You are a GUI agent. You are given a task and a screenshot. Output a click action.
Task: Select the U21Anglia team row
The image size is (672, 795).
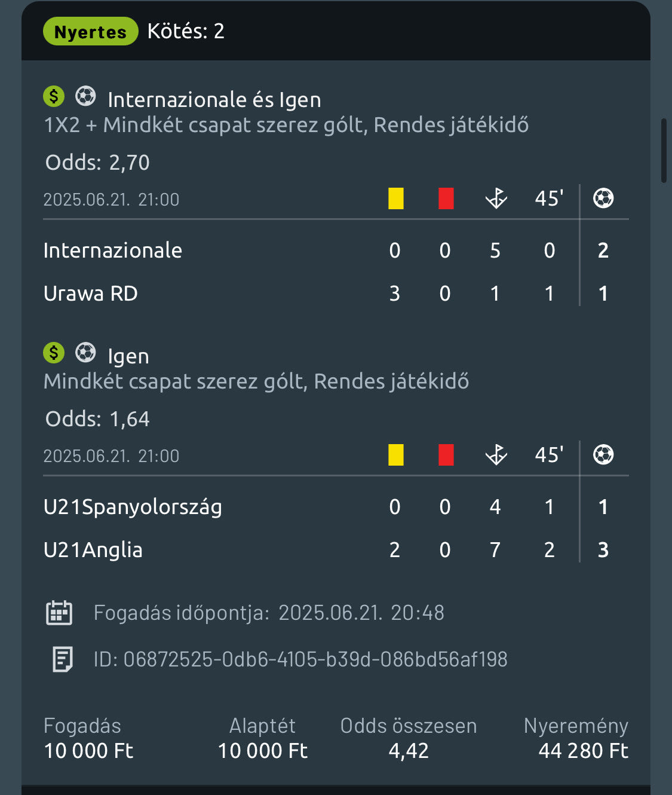(x=93, y=550)
